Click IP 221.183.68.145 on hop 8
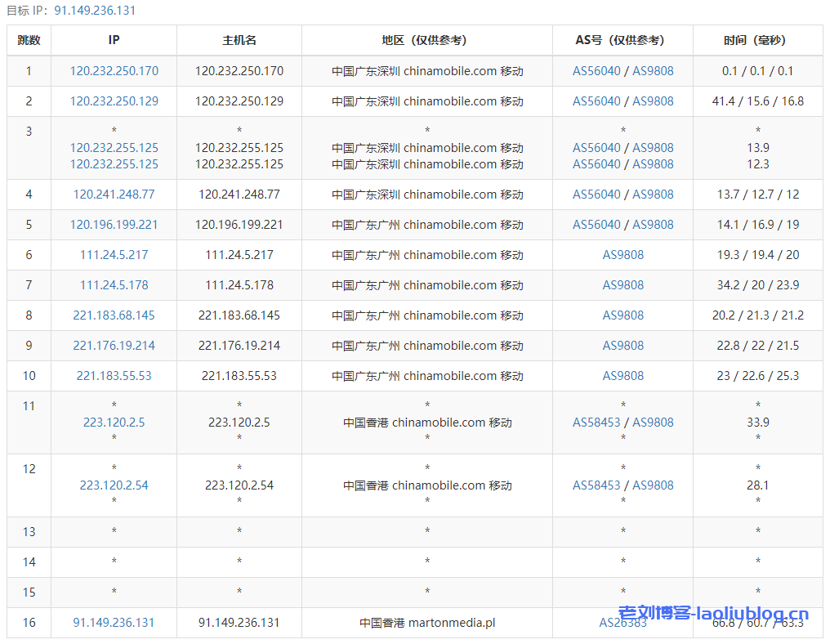The height and width of the screenshot is (644, 830). [x=114, y=315]
